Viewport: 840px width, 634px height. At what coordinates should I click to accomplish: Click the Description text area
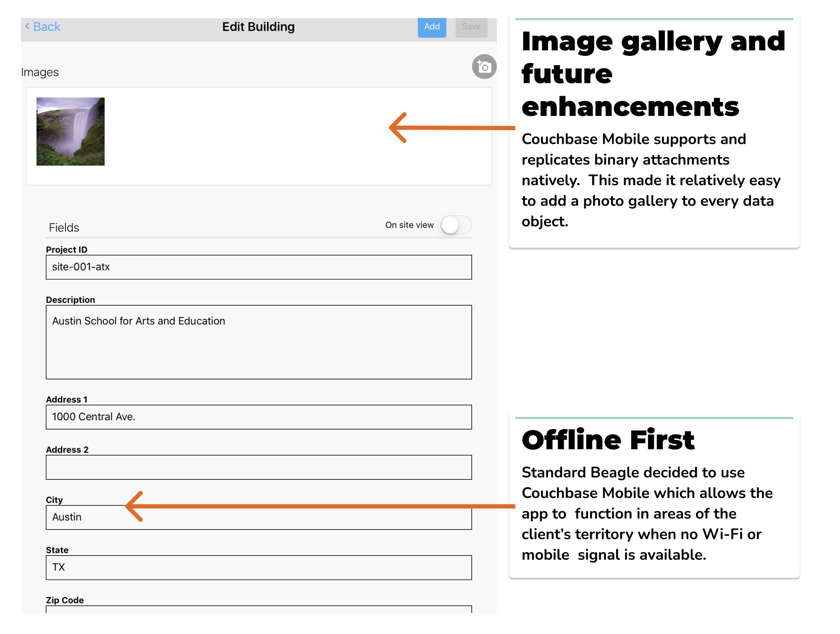point(258,341)
